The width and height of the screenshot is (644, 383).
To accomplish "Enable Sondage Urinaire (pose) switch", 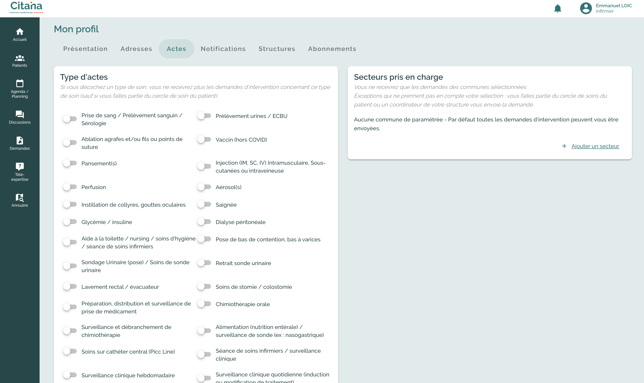I will [x=69, y=266].
